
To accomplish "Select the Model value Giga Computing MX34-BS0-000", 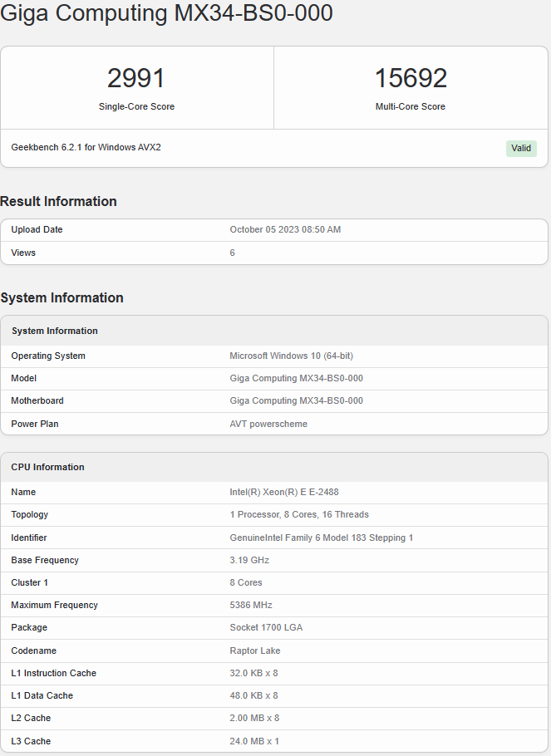I will click(296, 378).
